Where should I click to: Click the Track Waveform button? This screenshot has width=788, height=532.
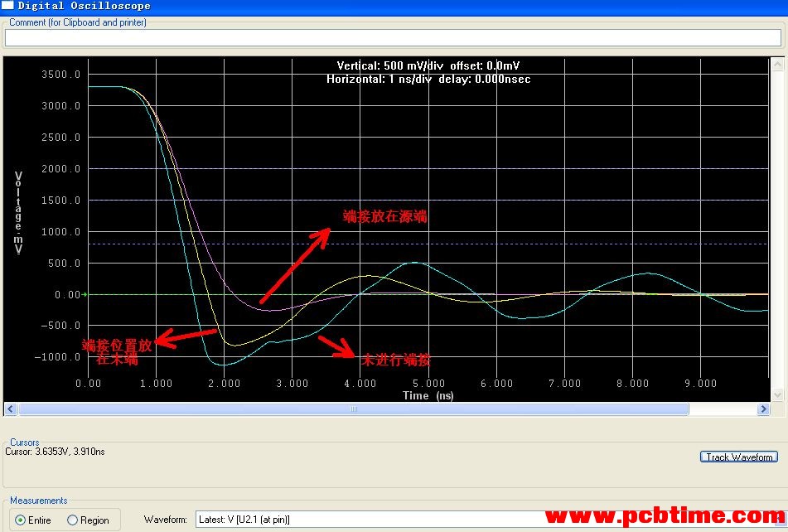pos(739,457)
